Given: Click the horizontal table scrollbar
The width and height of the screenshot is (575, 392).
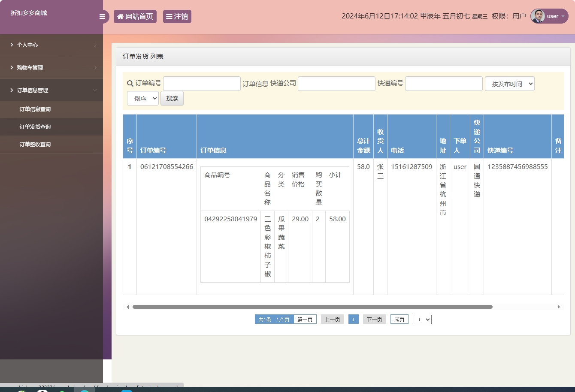Looking at the screenshot, I should click(x=312, y=307).
